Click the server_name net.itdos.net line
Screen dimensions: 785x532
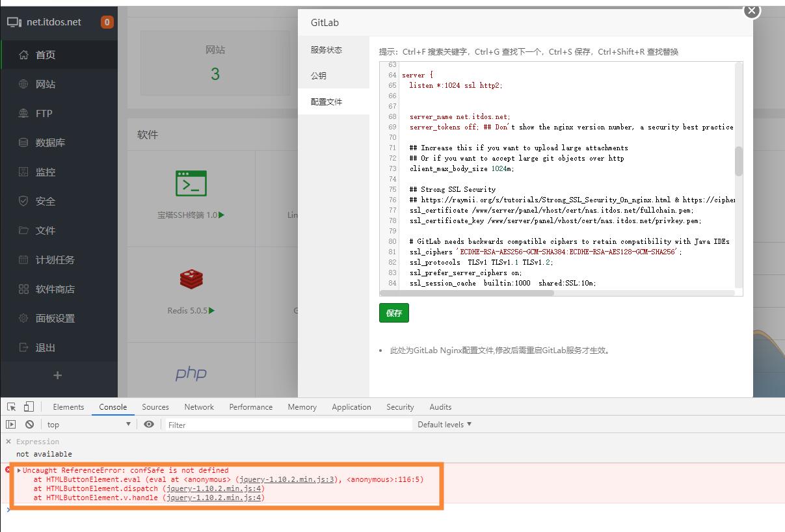[x=460, y=116]
